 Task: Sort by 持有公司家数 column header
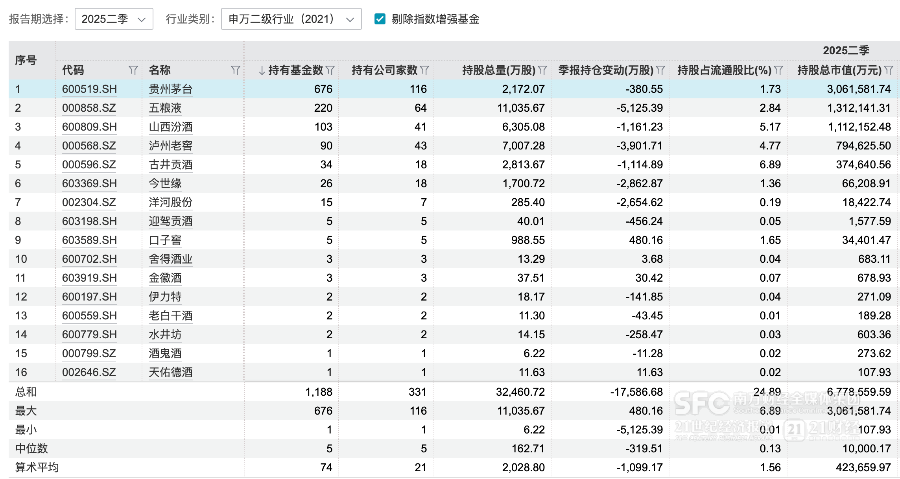point(385,70)
